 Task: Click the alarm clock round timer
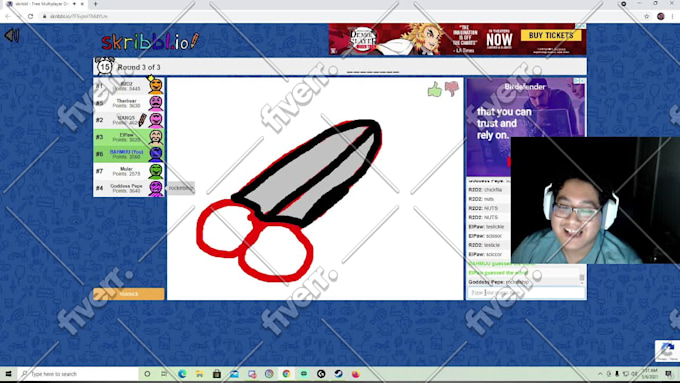pos(105,67)
